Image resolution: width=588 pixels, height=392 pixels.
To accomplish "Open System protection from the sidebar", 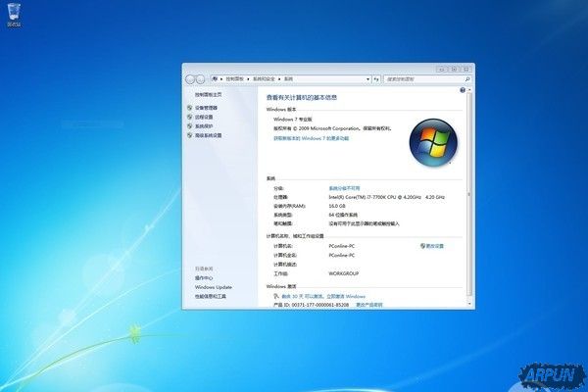I will (x=204, y=126).
